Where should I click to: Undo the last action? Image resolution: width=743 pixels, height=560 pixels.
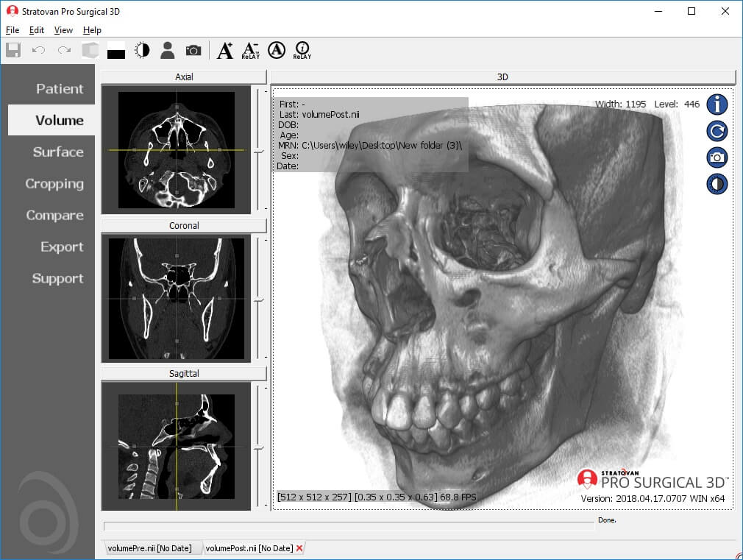click(38, 50)
